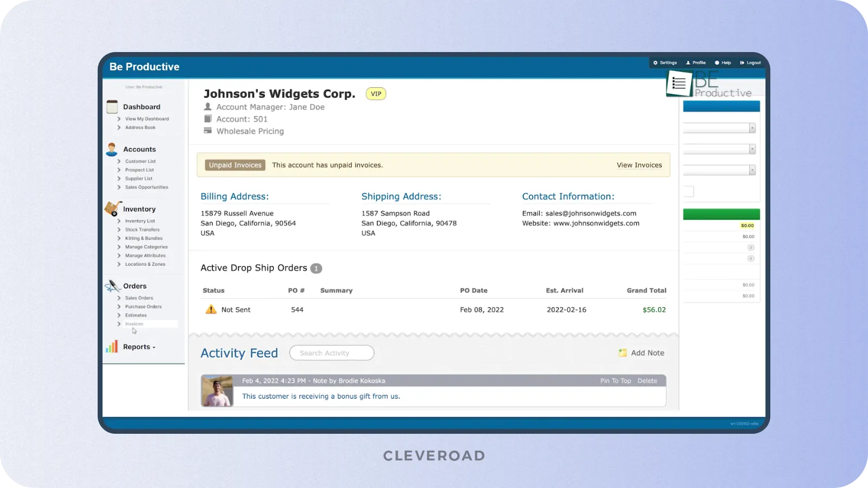868x488 pixels.
Task: Click the Search Activity input field
Action: point(331,352)
